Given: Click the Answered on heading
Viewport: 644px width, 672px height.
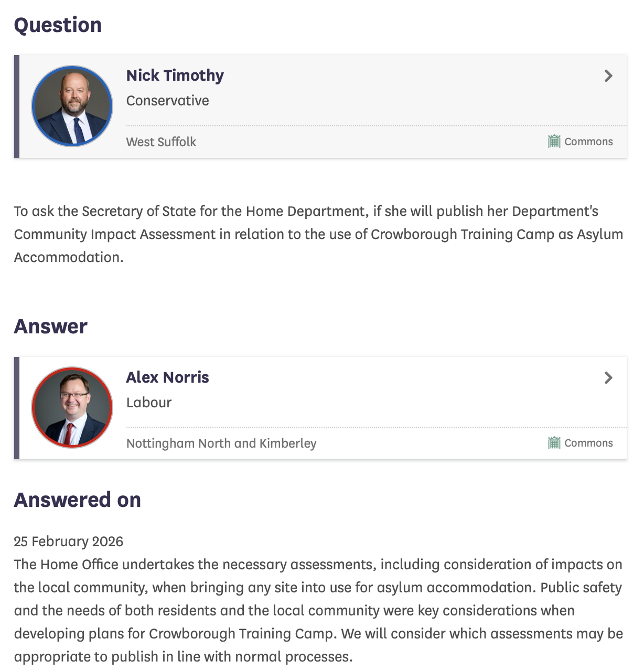Looking at the screenshot, I should 78,500.
